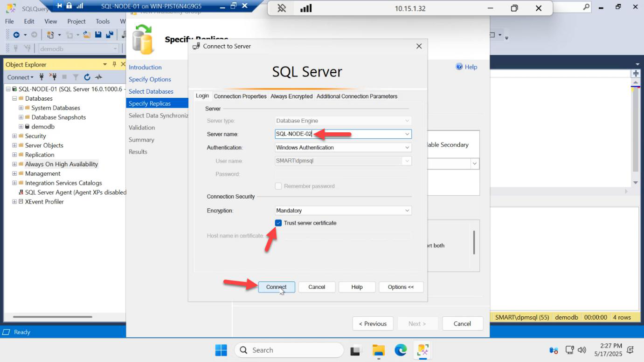Click the Object Explorer filter icon

coord(76,77)
